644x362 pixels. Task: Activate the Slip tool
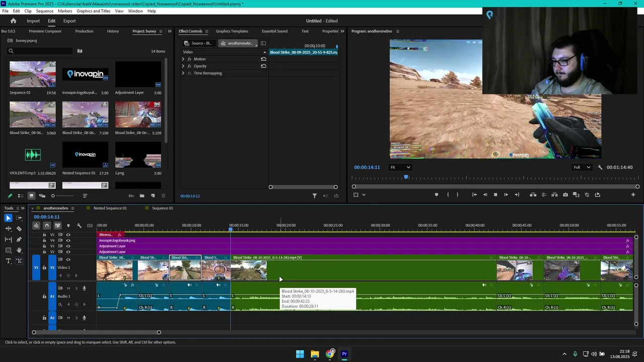tap(9, 239)
